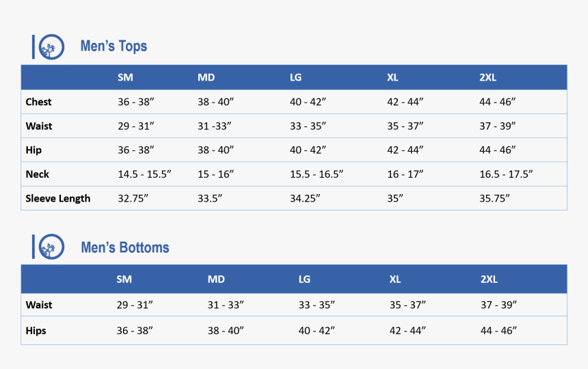Click the MD header in Tops table
588x369 pixels.
(x=206, y=77)
